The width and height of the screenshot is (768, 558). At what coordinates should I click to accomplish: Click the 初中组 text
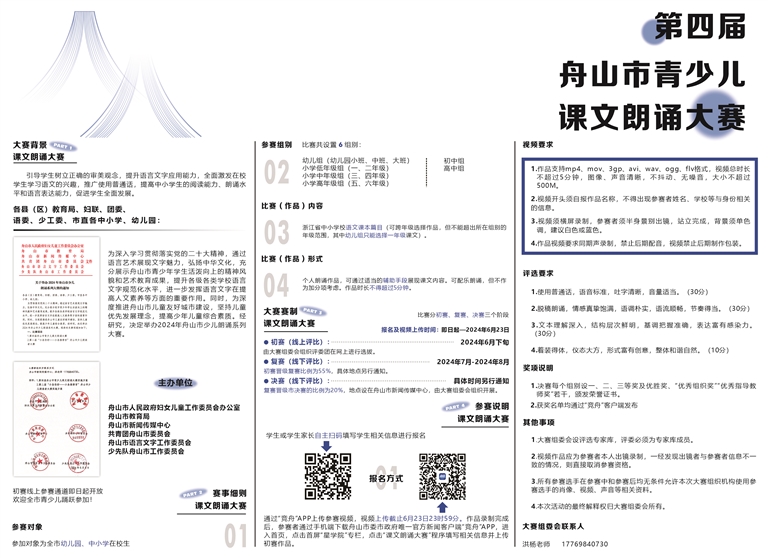454,160
